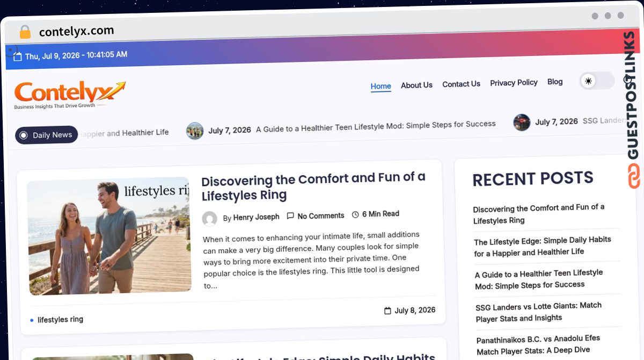Viewport: 644px width, 360px height.
Task: Open recent post A Guide to a Healthier Teen Lifestyle
Action: pyautogui.click(x=539, y=279)
